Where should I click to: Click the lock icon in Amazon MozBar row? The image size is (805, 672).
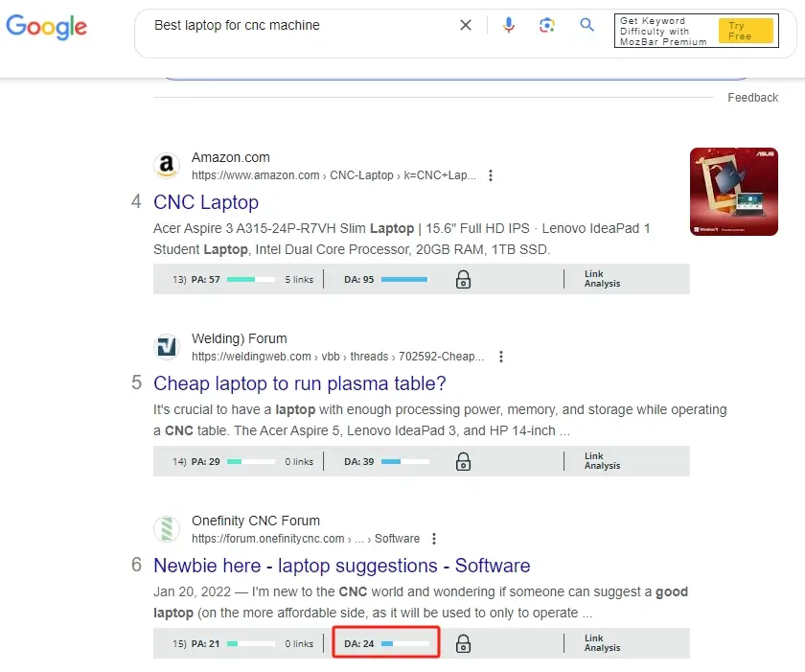click(x=463, y=280)
